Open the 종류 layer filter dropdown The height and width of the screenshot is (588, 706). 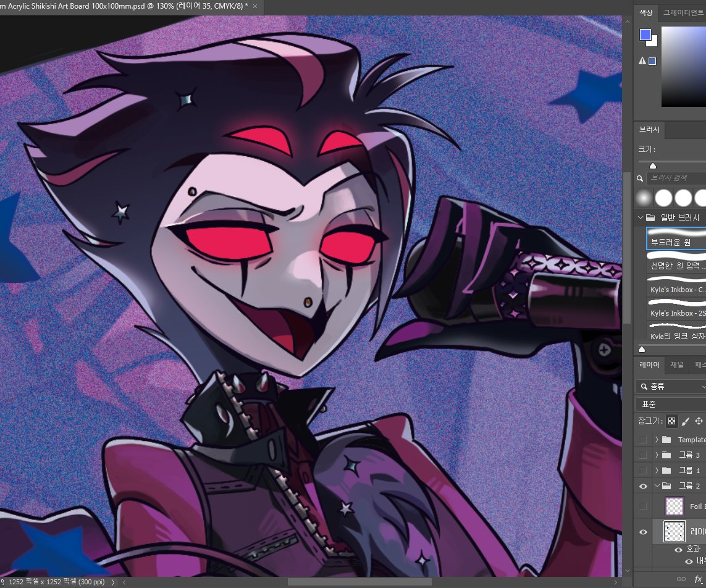click(672, 386)
